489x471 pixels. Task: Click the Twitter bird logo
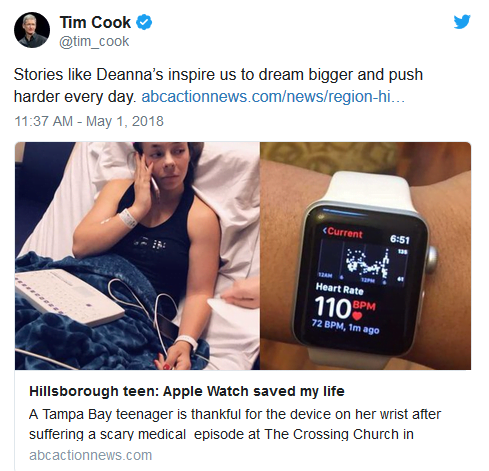pos(462,21)
